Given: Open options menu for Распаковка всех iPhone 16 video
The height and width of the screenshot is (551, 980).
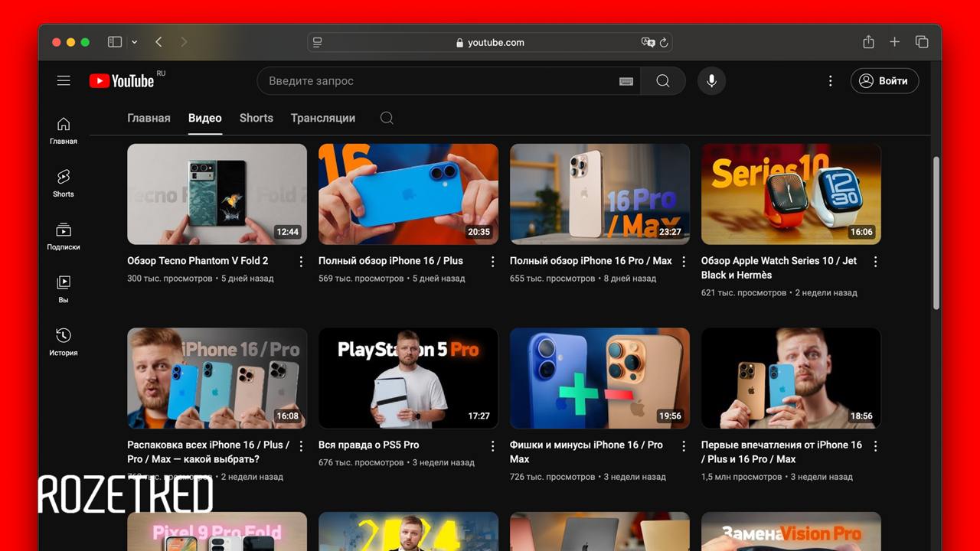Looking at the screenshot, I should point(301,445).
